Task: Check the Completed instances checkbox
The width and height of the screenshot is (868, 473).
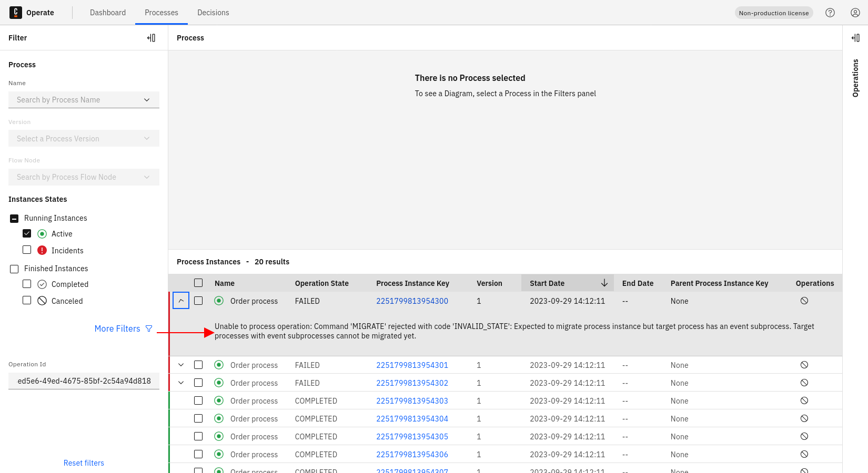Action: [27, 284]
